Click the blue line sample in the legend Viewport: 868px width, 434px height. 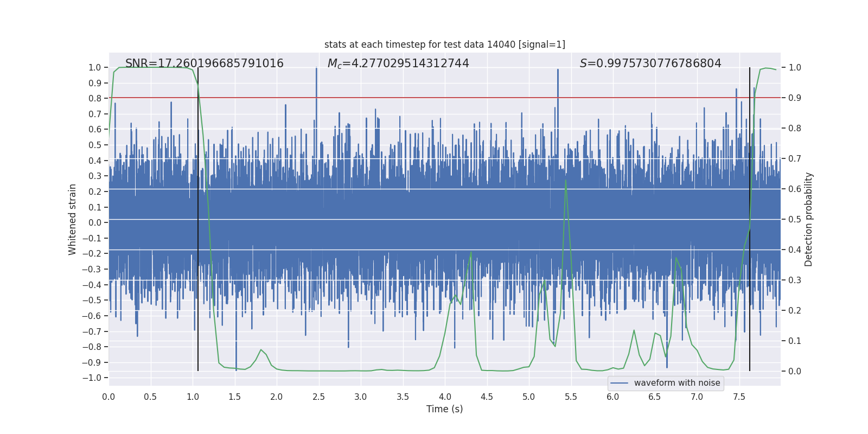pos(619,383)
